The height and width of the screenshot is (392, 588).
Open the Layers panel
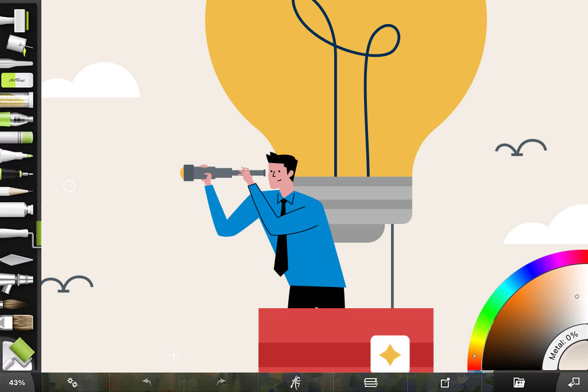pyautogui.click(x=370, y=383)
